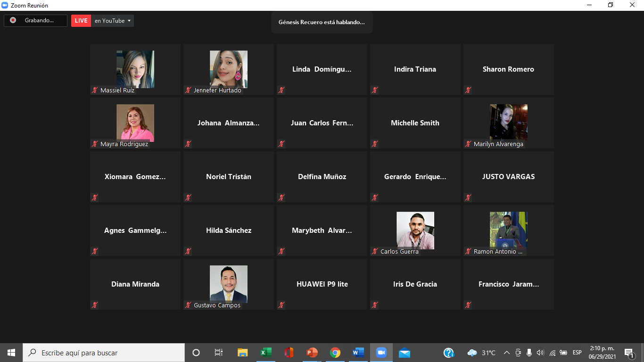Click the name 'Gerardo Enrique...'
The width and height of the screenshot is (644, 362).
pyautogui.click(x=415, y=177)
